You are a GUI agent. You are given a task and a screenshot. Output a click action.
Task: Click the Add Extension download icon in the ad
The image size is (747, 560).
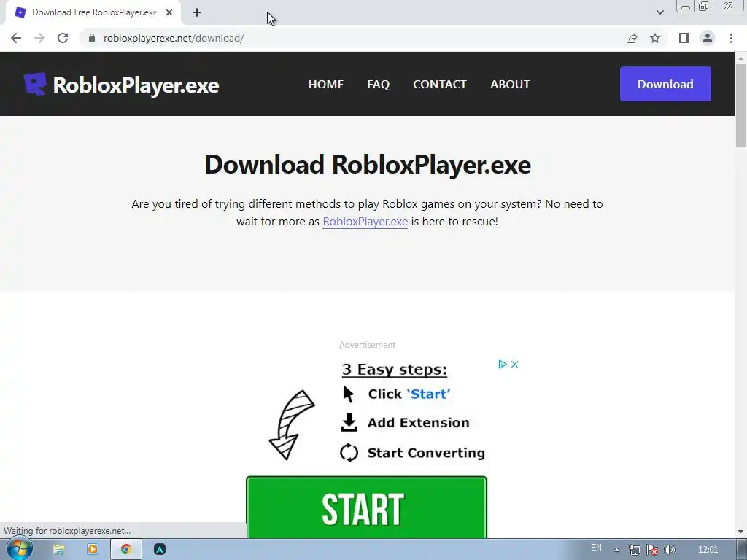coord(349,422)
